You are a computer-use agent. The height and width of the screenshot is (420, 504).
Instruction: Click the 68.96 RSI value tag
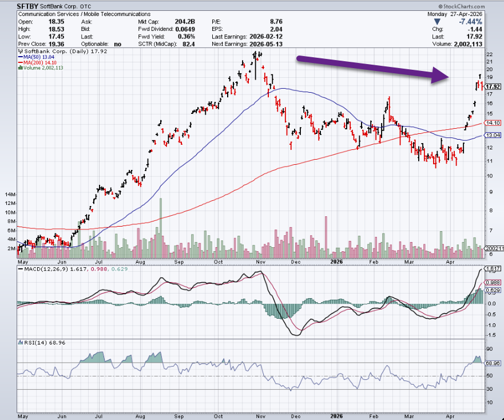tap(493, 363)
